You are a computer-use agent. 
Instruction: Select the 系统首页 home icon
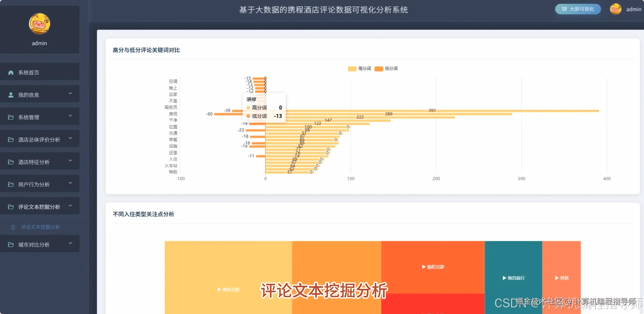point(11,72)
